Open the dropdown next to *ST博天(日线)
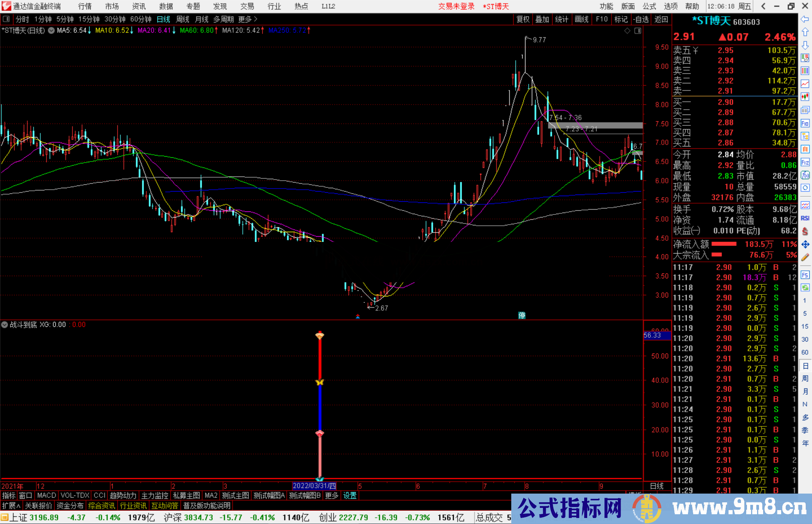The width and height of the screenshot is (812, 524). point(51,30)
